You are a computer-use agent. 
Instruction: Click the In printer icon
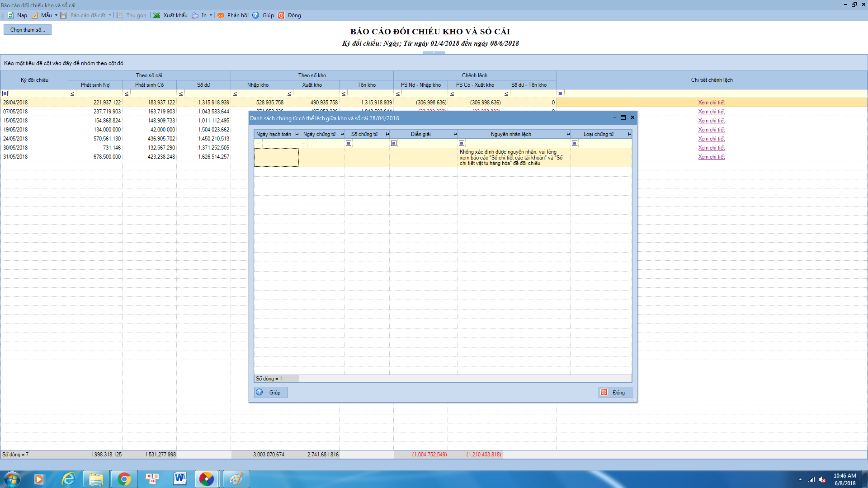click(x=195, y=15)
